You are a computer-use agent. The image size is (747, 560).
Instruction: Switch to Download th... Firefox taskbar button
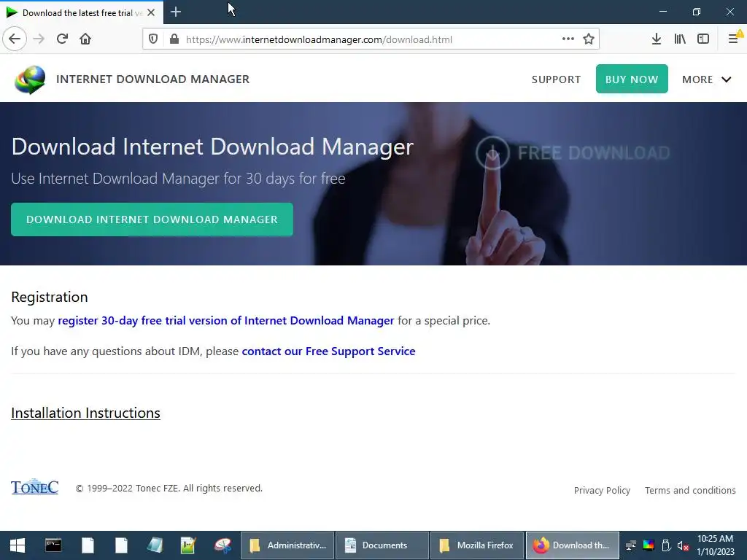[572, 545]
